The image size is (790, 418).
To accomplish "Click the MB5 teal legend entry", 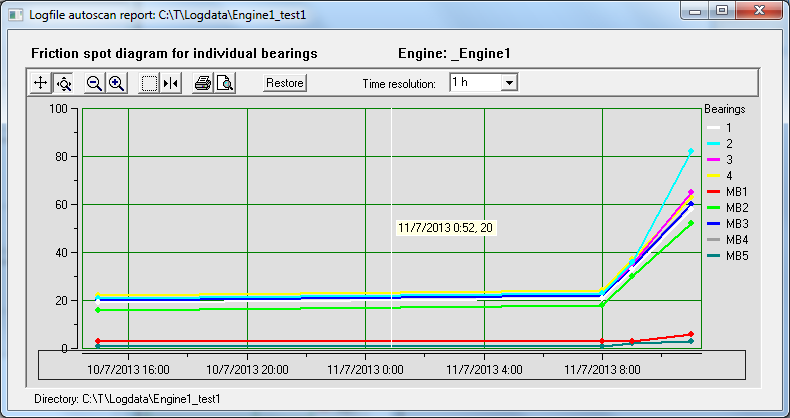I will pos(728,255).
